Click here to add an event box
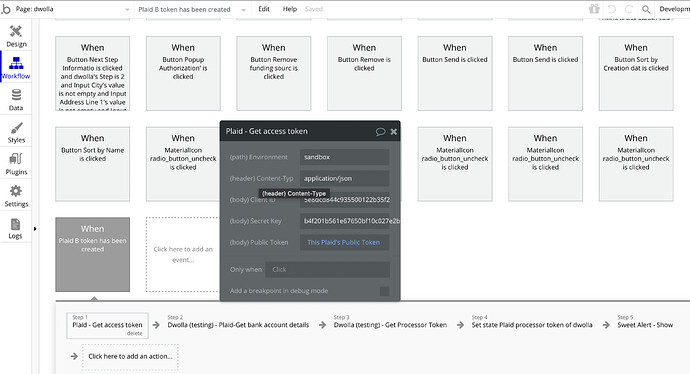 point(183,254)
